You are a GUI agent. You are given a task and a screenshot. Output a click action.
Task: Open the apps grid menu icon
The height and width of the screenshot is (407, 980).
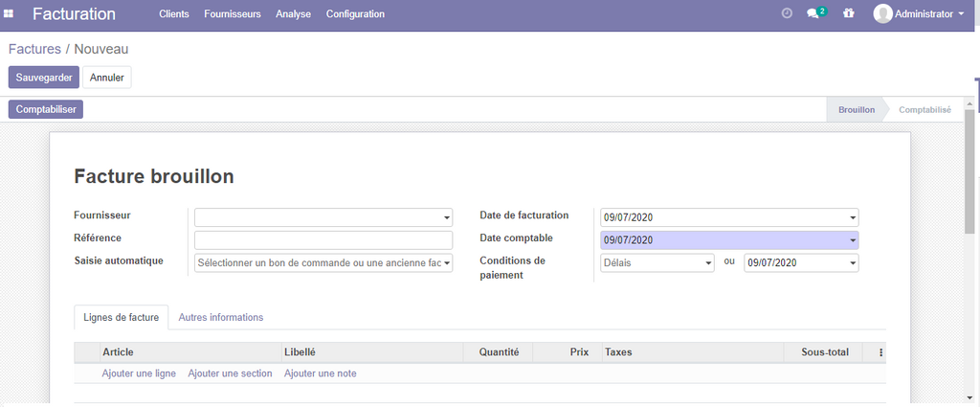click(x=9, y=14)
